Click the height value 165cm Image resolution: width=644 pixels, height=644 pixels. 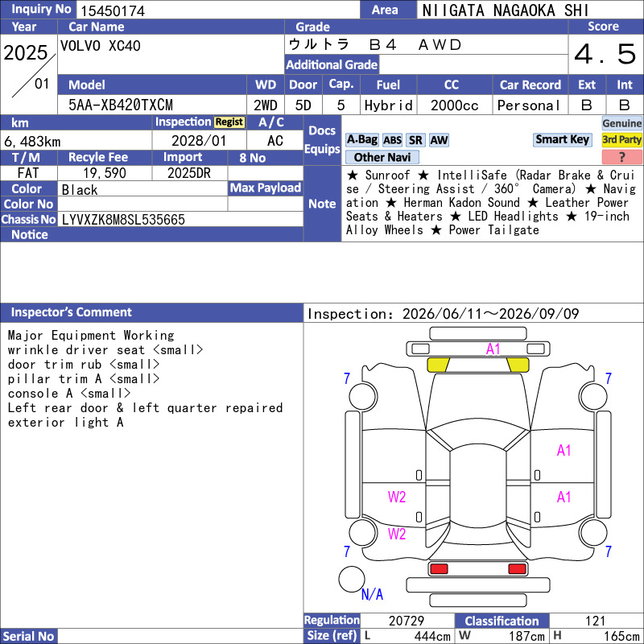click(621, 636)
